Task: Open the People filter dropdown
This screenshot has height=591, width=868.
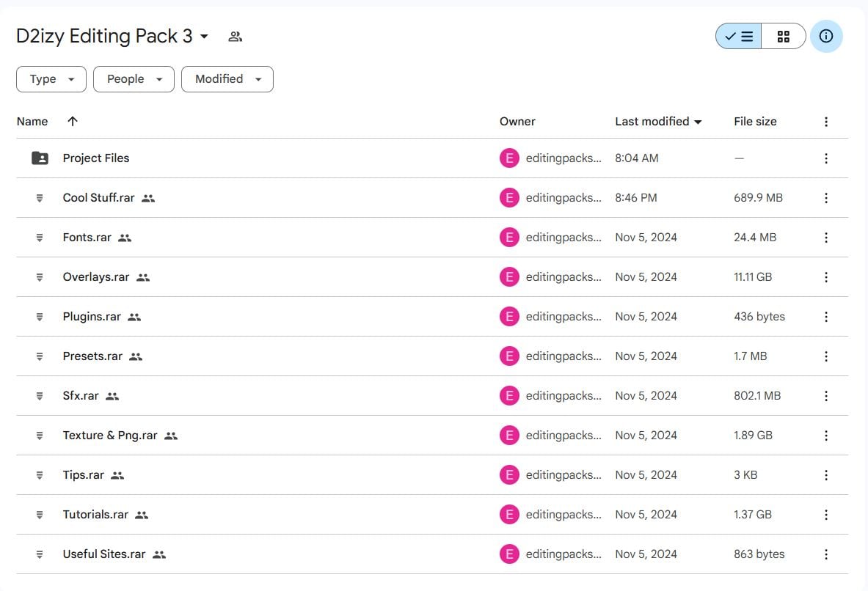Action: pos(134,79)
